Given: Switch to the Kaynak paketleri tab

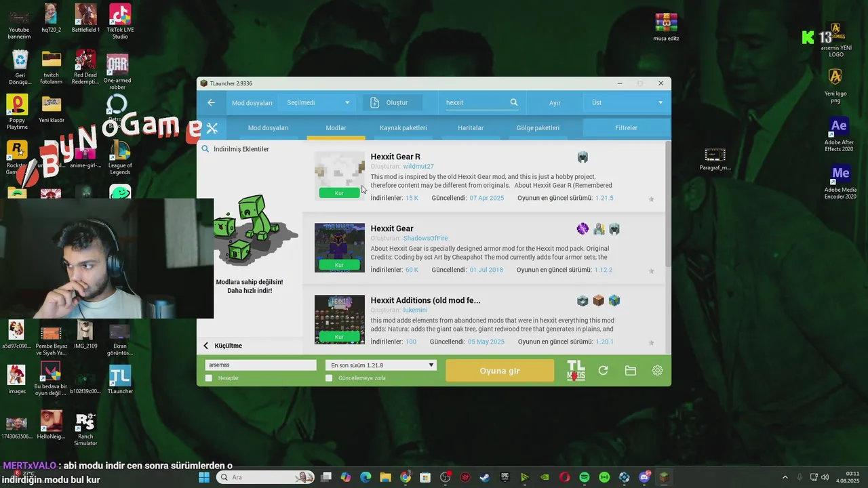Looking at the screenshot, I should 403,127.
